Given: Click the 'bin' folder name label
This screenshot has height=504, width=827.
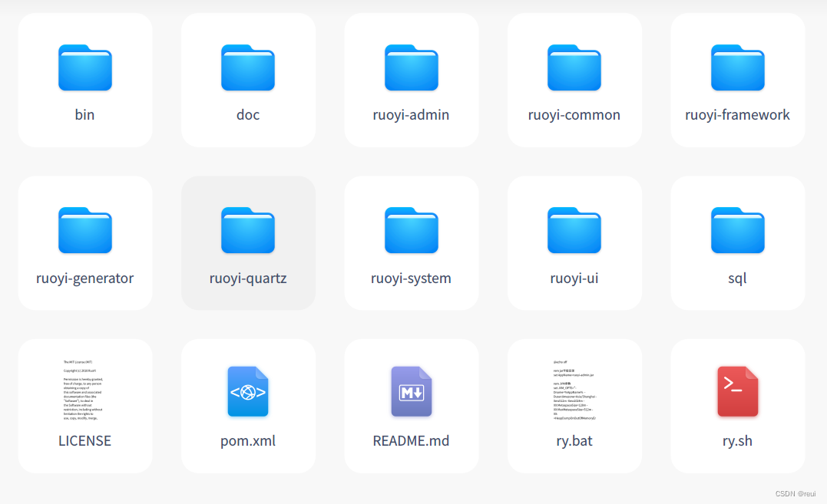Looking at the screenshot, I should pyautogui.click(x=85, y=115).
